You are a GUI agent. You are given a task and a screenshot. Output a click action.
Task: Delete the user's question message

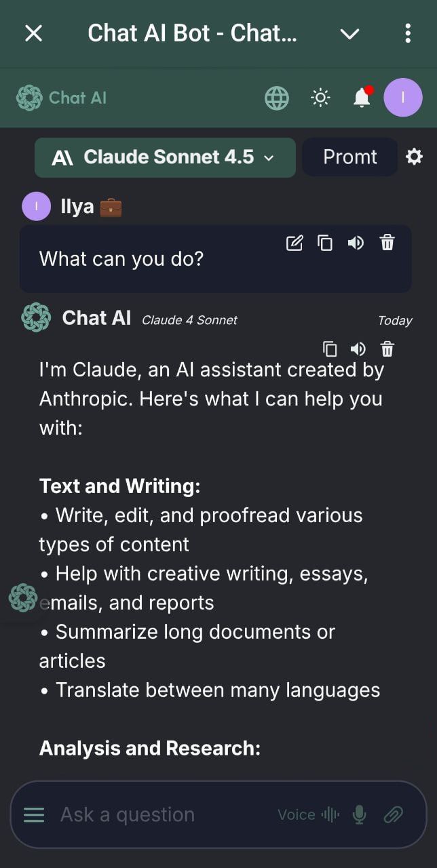(x=387, y=243)
